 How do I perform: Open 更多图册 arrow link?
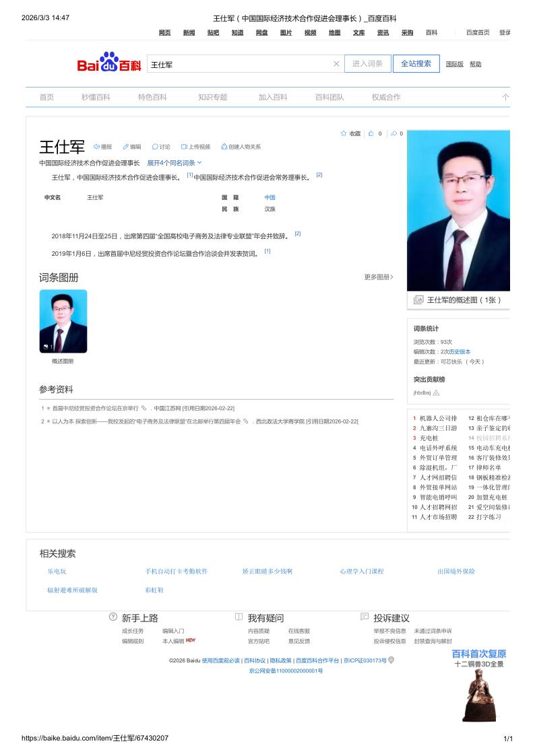[379, 277]
